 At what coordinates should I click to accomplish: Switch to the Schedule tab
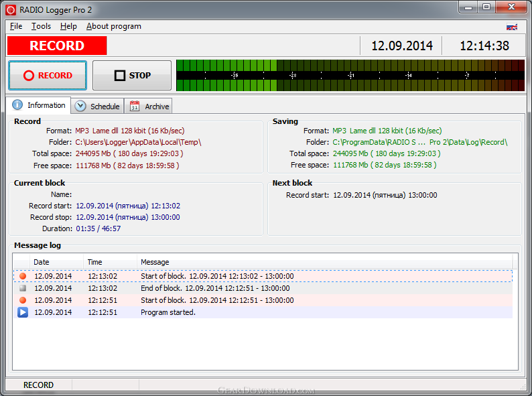pyautogui.click(x=97, y=107)
